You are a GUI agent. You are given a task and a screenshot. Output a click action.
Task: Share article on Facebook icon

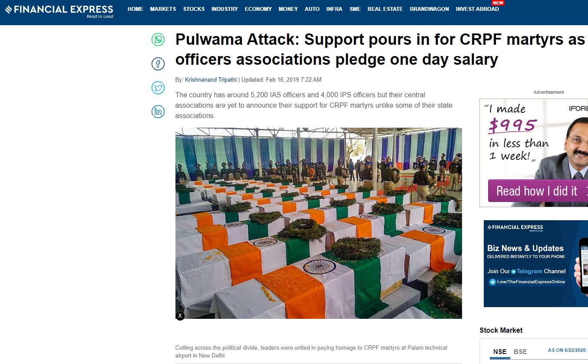click(158, 64)
